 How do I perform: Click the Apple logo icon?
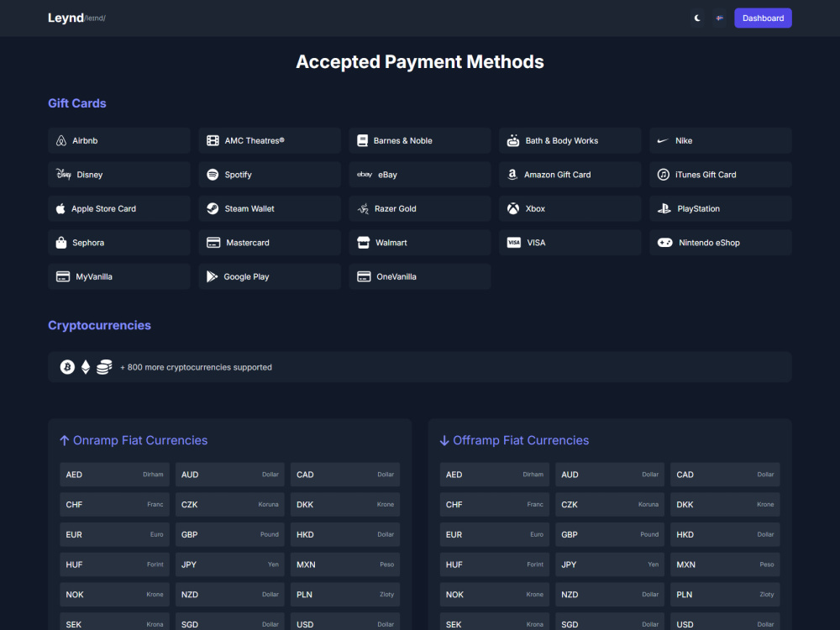60,208
